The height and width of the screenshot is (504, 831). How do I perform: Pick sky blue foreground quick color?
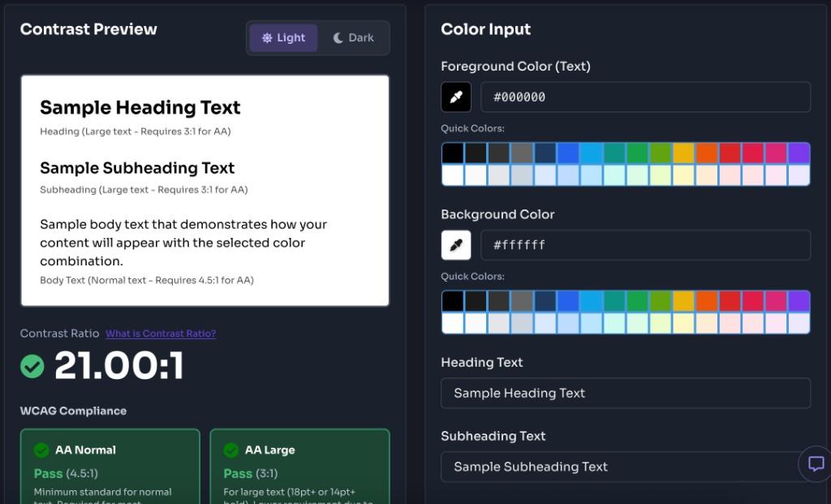592,153
